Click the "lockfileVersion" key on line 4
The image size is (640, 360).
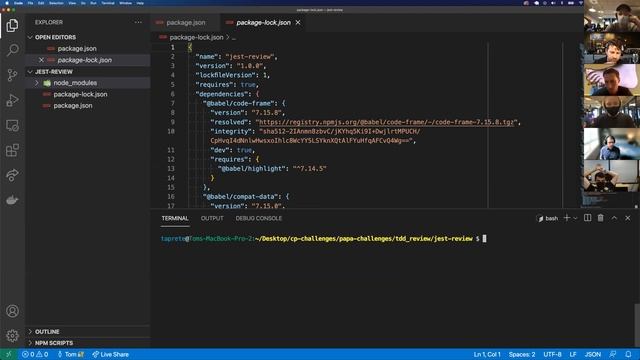(225, 75)
